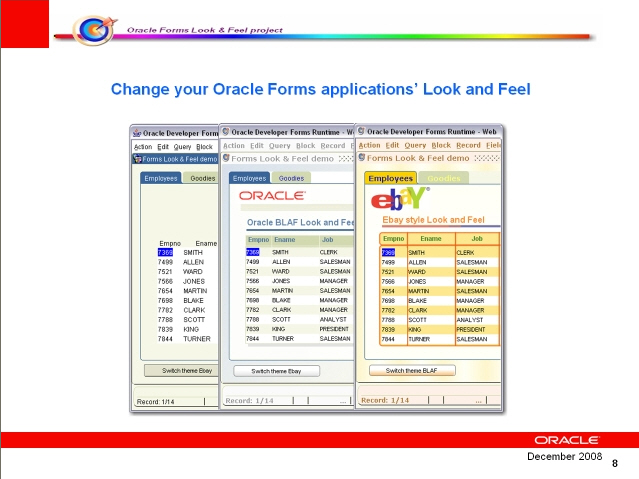
Task: Open the Record menu in the BLAF window
Action: click(x=333, y=146)
